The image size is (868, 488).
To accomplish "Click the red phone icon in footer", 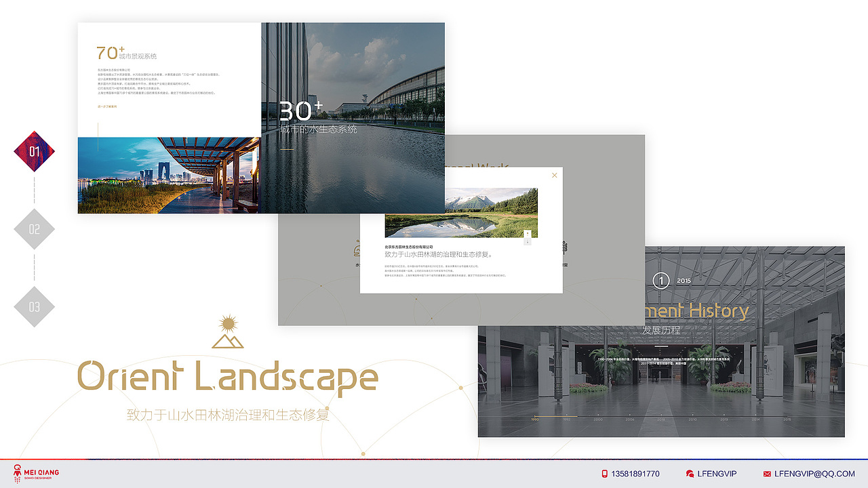I will (604, 474).
